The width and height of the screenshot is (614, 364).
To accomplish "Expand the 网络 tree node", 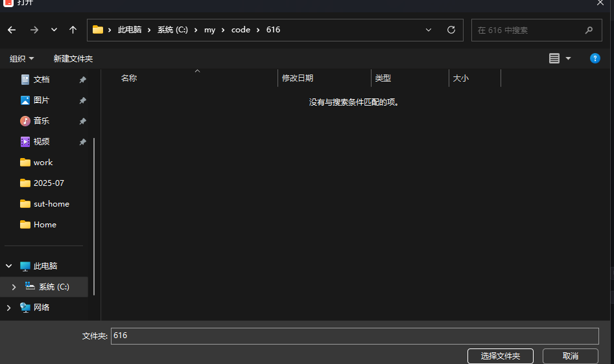I will 8,308.
